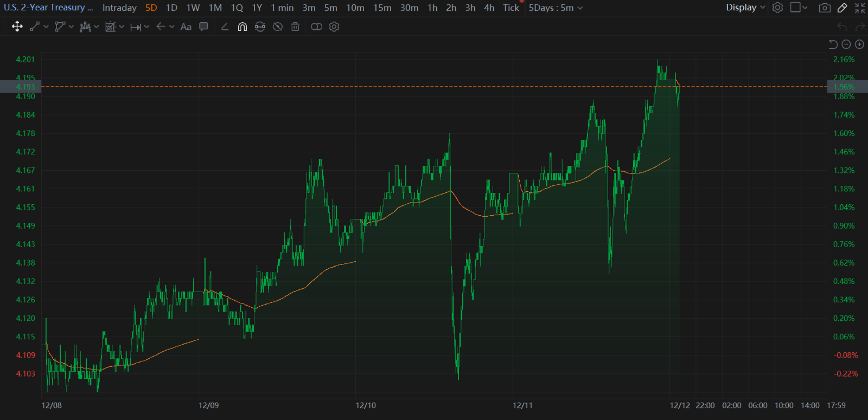Switch to the Intraday tab
Image resolution: width=868 pixels, height=420 pixels.
(x=119, y=8)
